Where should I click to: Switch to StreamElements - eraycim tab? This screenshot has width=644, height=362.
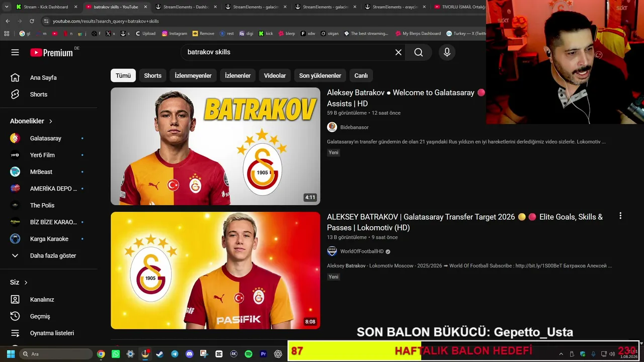click(x=395, y=7)
